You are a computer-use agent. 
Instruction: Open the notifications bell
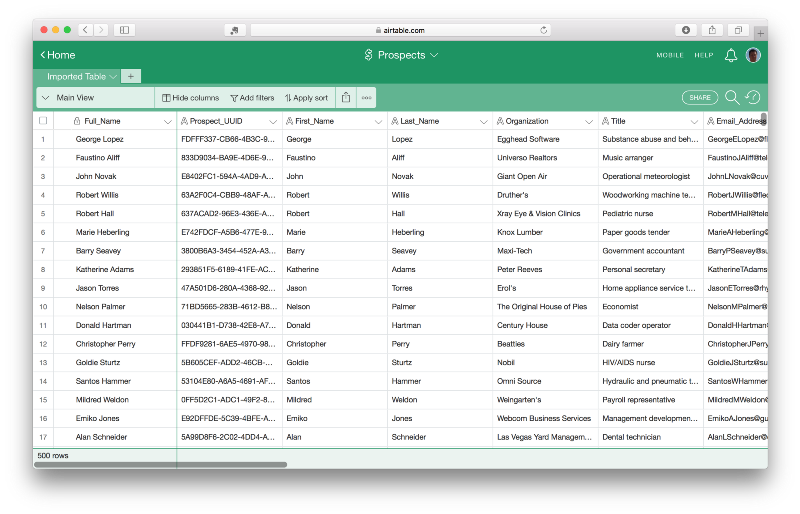point(731,55)
